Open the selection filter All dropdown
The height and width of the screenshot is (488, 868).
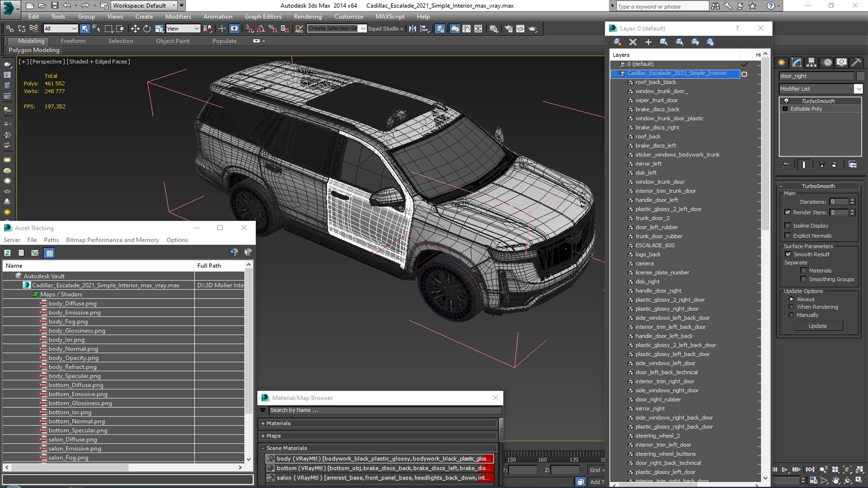pyautogui.click(x=61, y=28)
